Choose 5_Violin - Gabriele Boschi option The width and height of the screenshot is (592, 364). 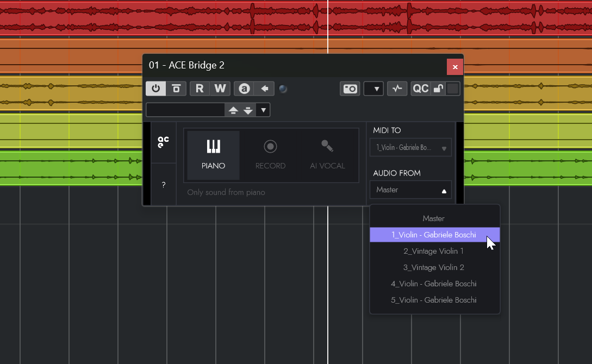click(434, 300)
